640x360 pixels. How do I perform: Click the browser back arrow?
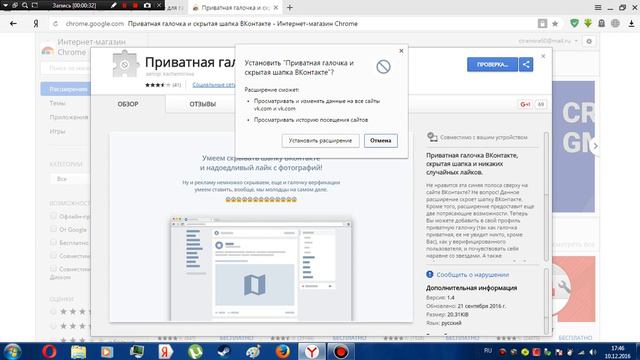(13, 24)
